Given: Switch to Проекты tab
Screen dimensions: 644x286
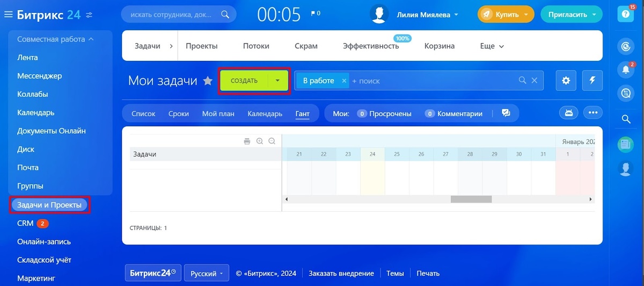Looking at the screenshot, I should [x=202, y=46].
